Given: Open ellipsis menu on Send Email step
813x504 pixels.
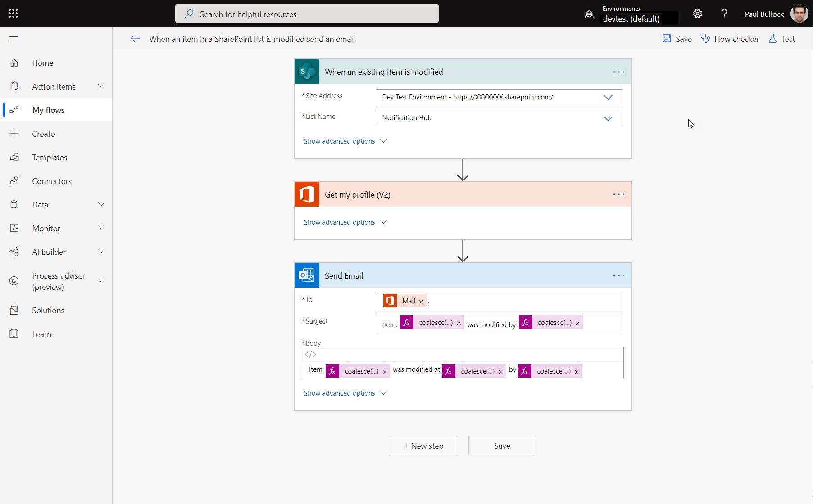Looking at the screenshot, I should 618,275.
